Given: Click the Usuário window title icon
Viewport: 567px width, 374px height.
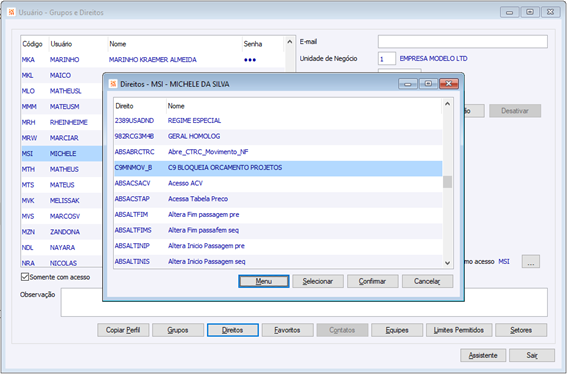Looking at the screenshot, I should (x=12, y=12).
